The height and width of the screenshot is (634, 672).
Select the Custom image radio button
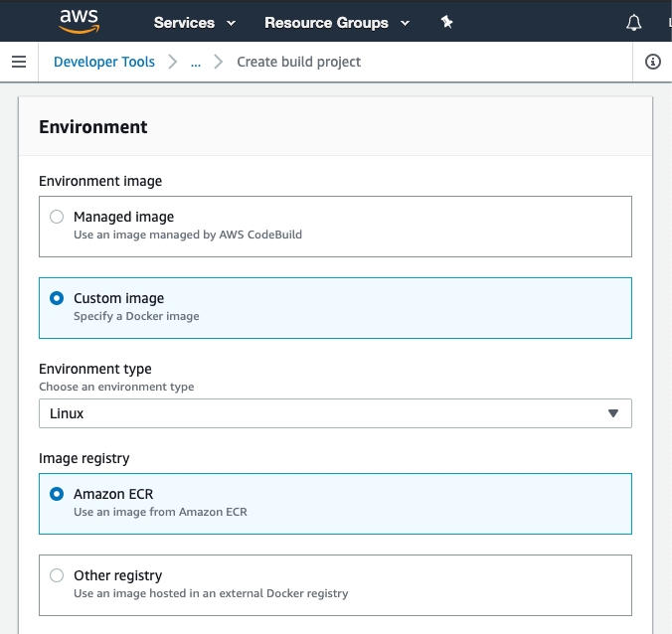tap(57, 298)
